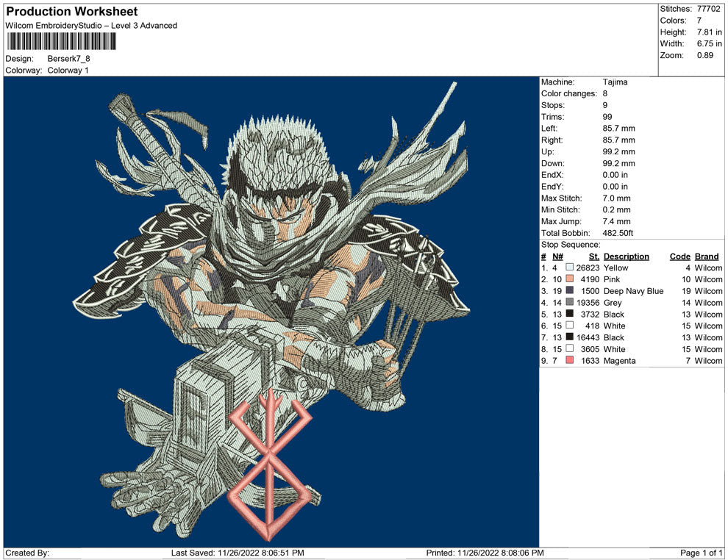Click the Height value "7.81 in"

pos(709,32)
